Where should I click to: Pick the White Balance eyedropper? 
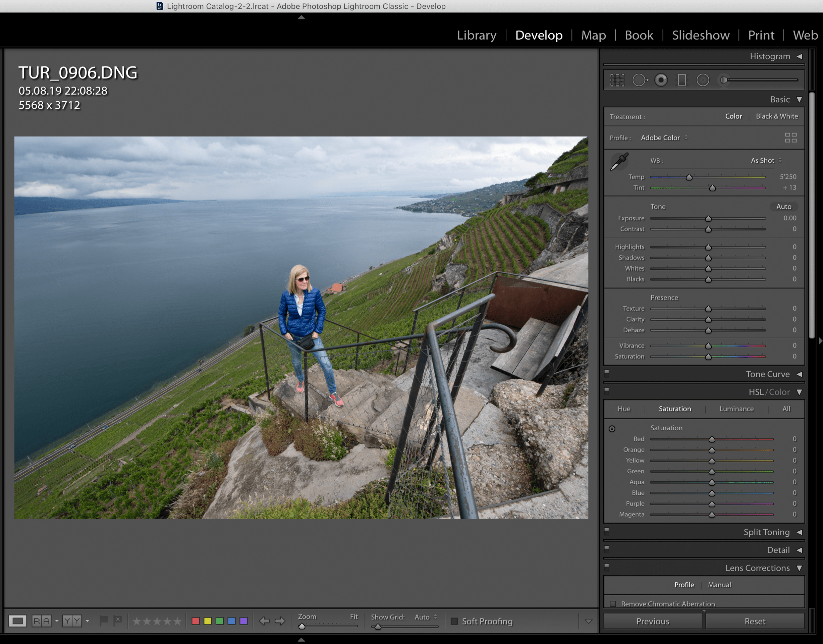tap(619, 162)
